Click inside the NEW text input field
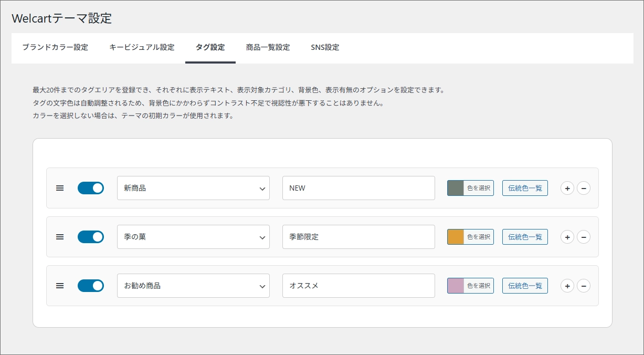The height and width of the screenshot is (355, 644). click(358, 187)
